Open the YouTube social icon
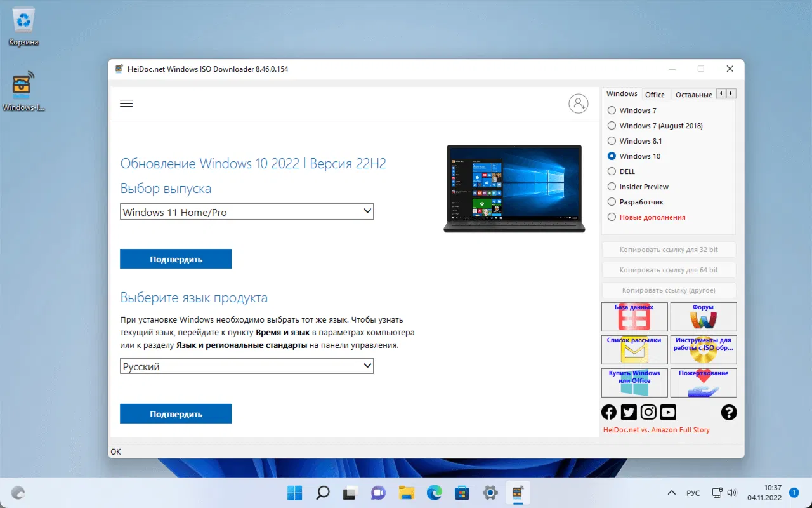This screenshot has width=812, height=508. pos(667,412)
